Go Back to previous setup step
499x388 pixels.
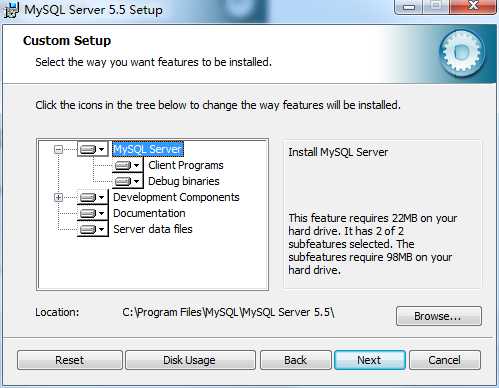click(296, 360)
